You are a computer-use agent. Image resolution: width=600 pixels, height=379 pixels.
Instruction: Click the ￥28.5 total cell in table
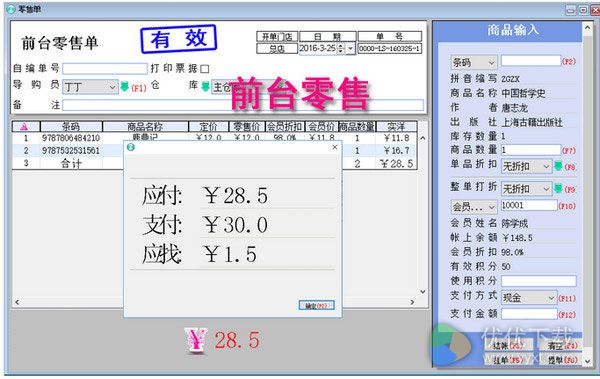click(x=397, y=163)
